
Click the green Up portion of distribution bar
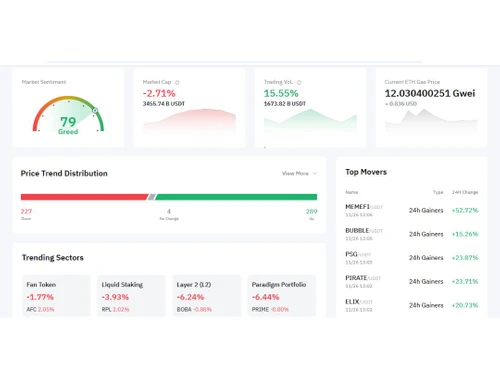[236, 197]
